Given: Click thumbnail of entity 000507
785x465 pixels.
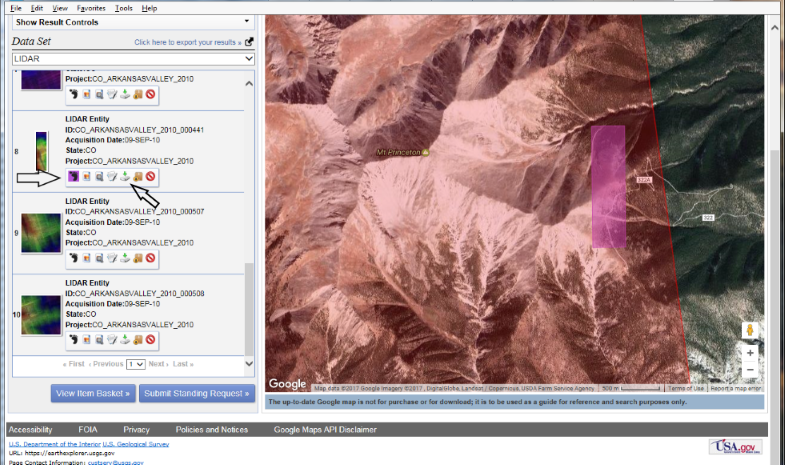Looking at the screenshot, I should coord(41,231).
